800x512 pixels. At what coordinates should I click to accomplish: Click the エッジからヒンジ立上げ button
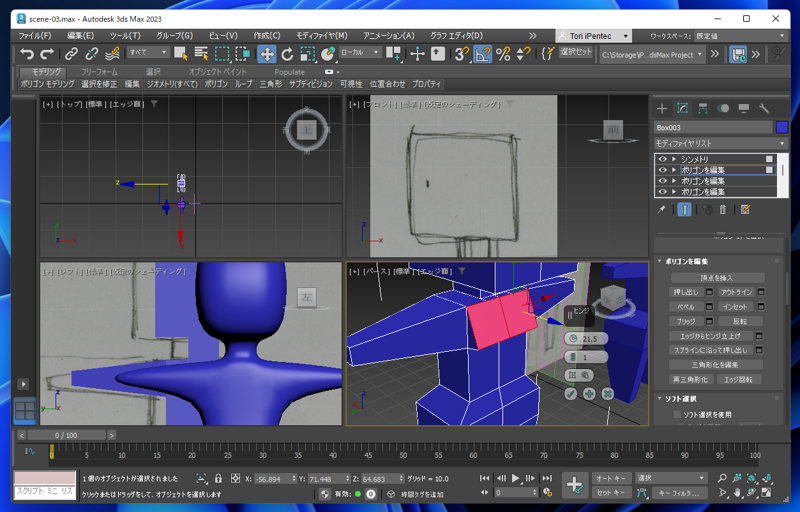pos(711,336)
